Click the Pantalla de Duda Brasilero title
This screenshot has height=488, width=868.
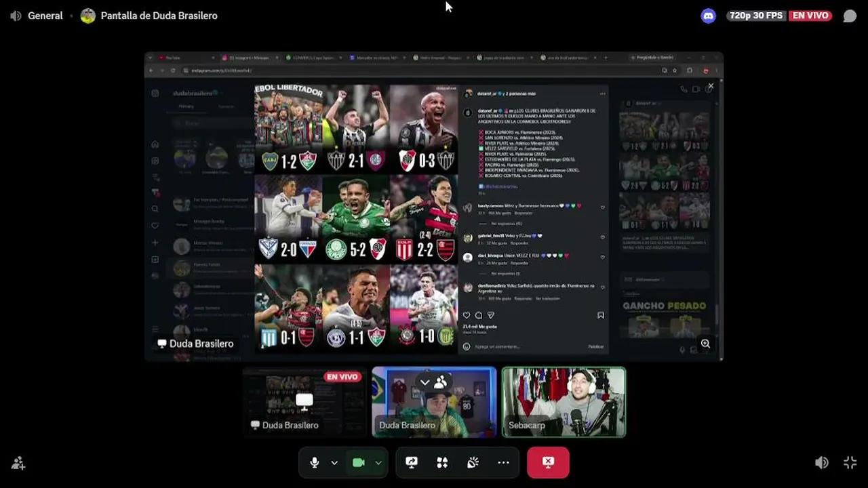[x=159, y=16]
